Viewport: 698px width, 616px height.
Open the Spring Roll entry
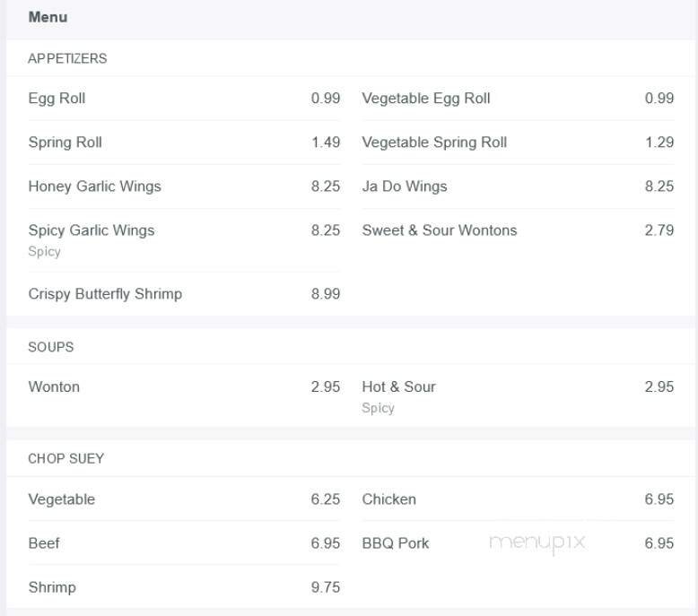pos(65,143)
